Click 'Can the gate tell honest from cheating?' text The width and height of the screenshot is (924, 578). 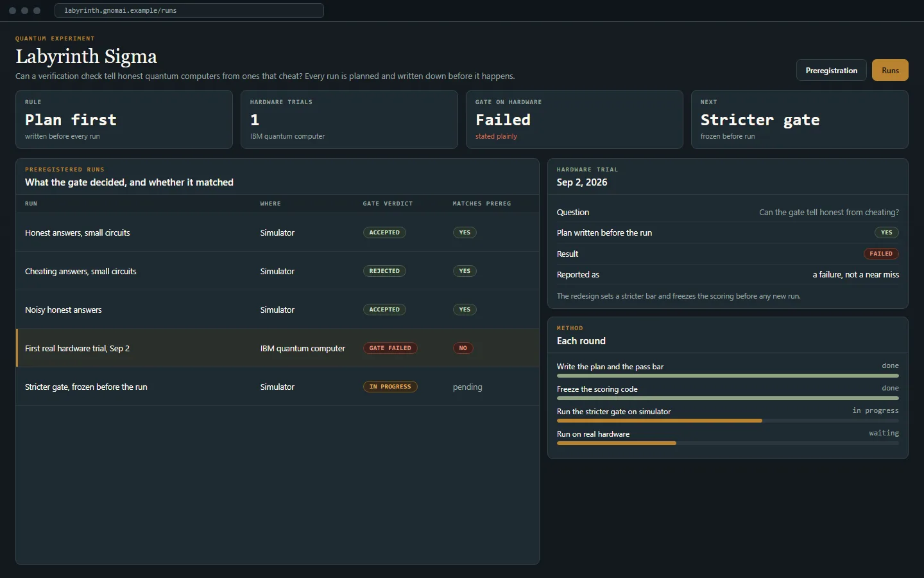829,213
